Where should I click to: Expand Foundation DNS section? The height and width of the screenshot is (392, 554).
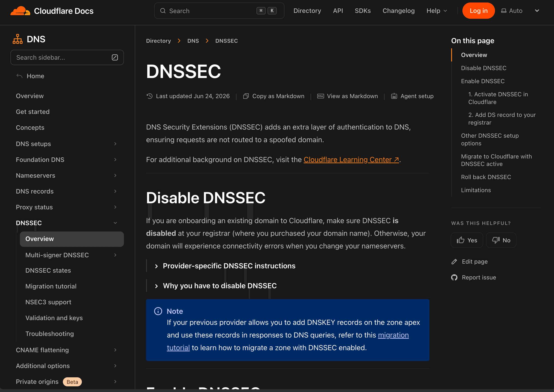coord(115,160)
